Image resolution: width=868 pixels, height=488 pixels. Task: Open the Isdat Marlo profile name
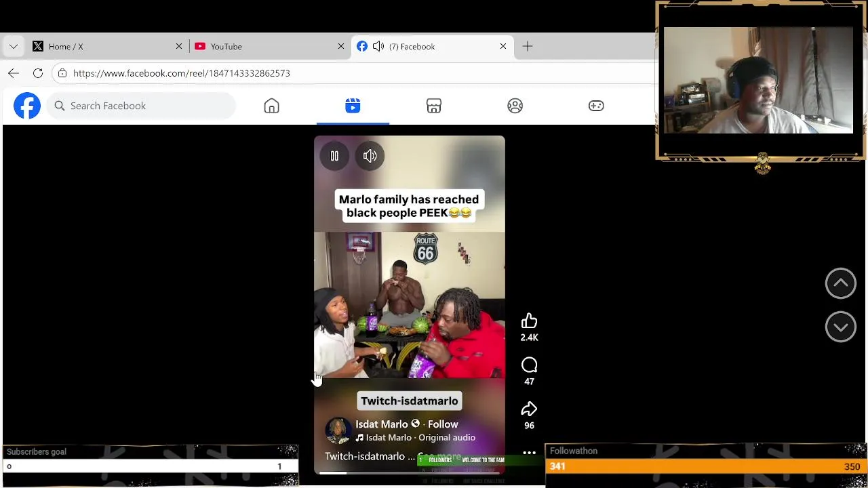click(382, 424)
